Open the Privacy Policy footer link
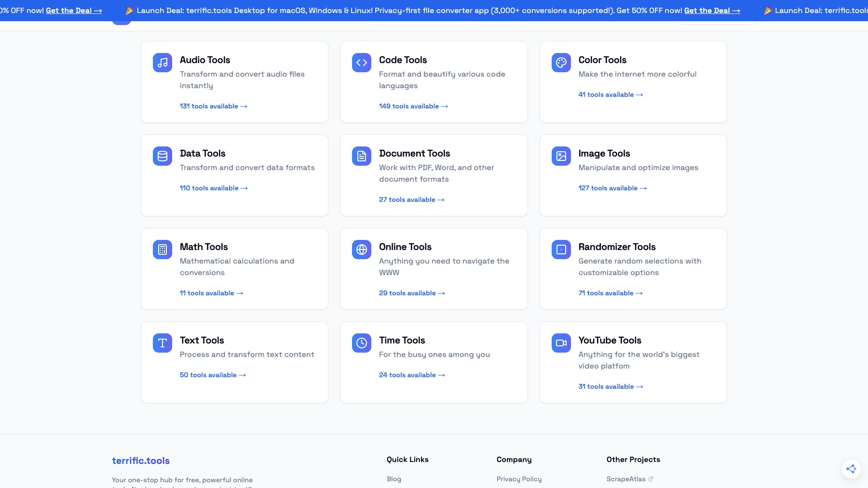The width and height of the screenshot is (868, 488). (x=519, y=479)
